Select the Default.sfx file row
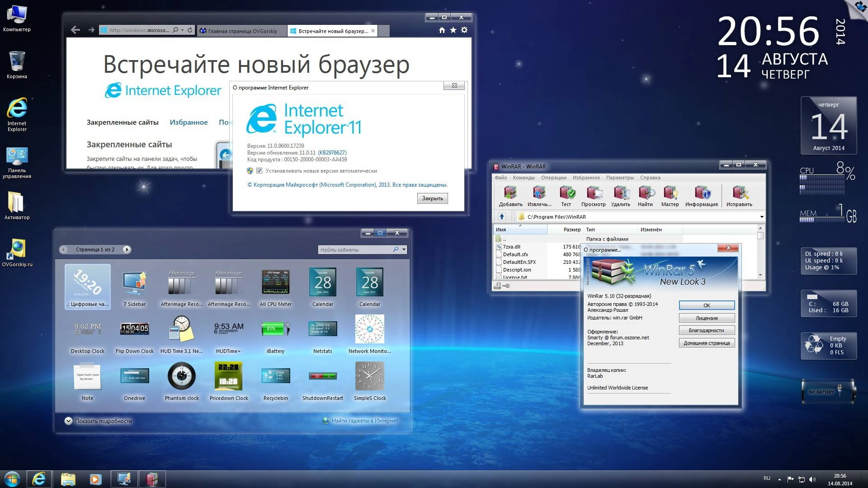 (x=538, y=254)
